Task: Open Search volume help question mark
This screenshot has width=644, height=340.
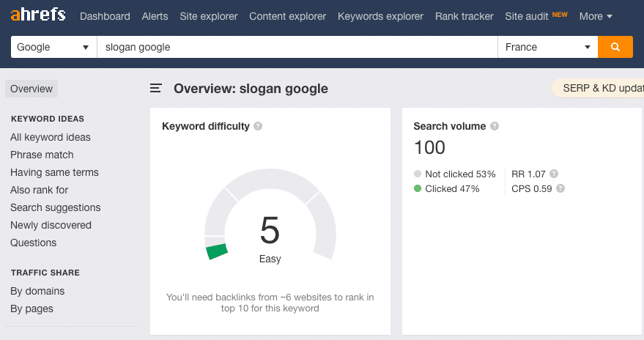Action: pyautogui.click(x=495, y=126)
